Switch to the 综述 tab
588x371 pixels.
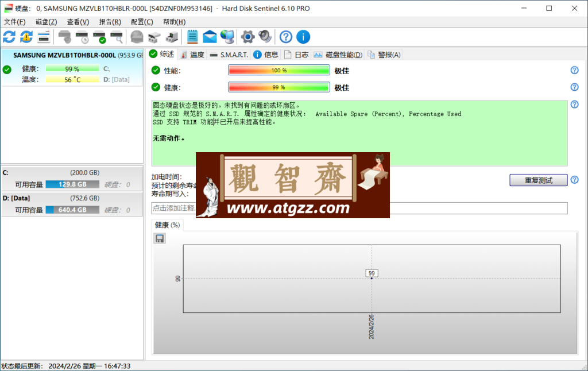point(162,54)
